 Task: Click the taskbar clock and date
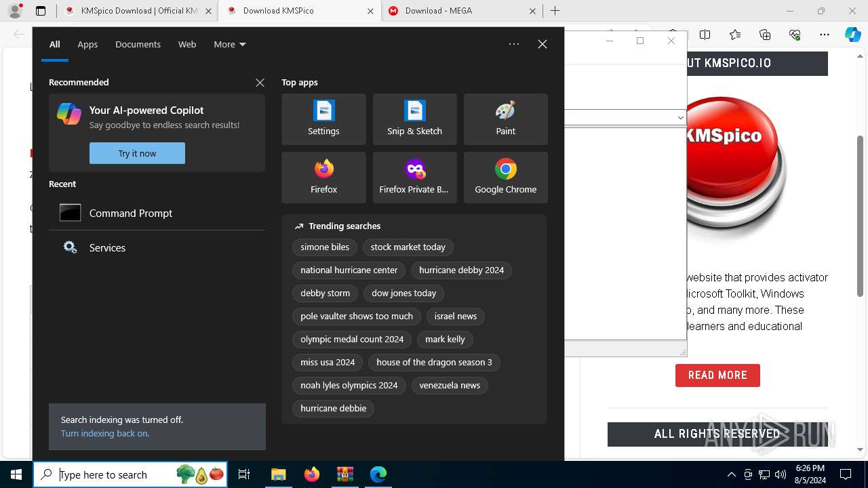[810, 474]
